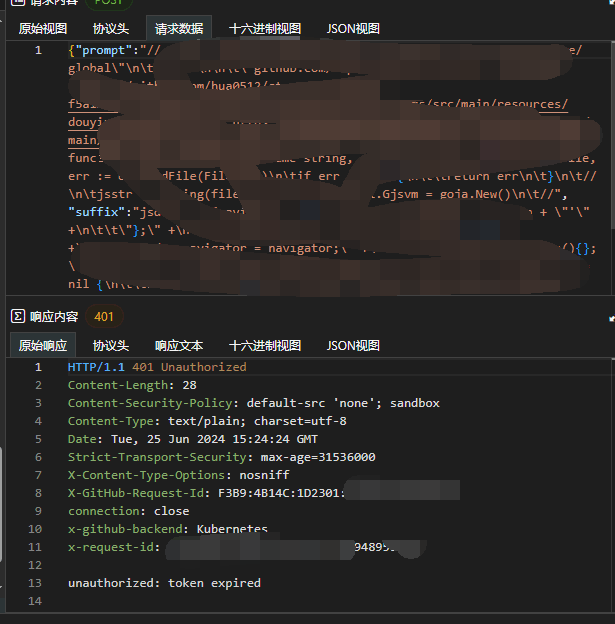The image size is (615, 624).
Task: Open request 协议头 tab
Action: click(x=111, y=29)
